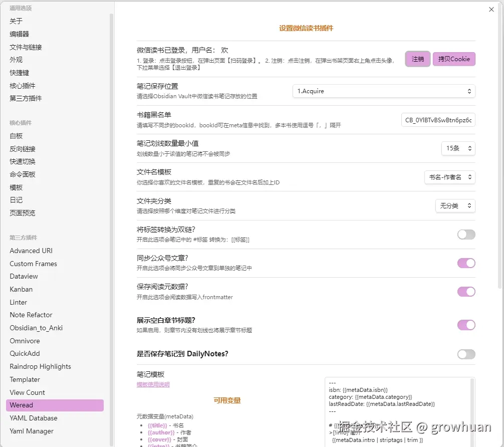The width and height of the screenshot is (504, 447).
Task: Click the {{author}} variable text
Action: click(x=161, y=432)
